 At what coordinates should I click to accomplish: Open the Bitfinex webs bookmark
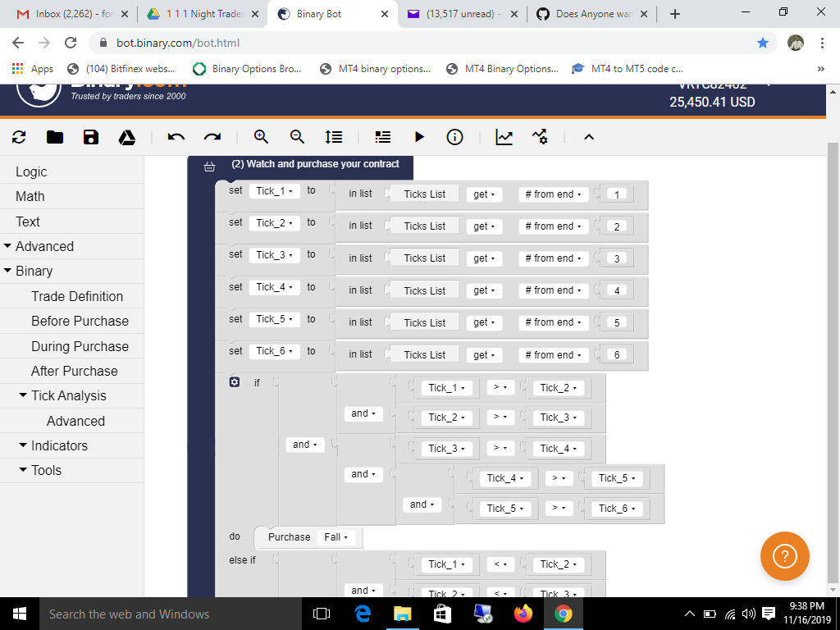pos(121,69)
